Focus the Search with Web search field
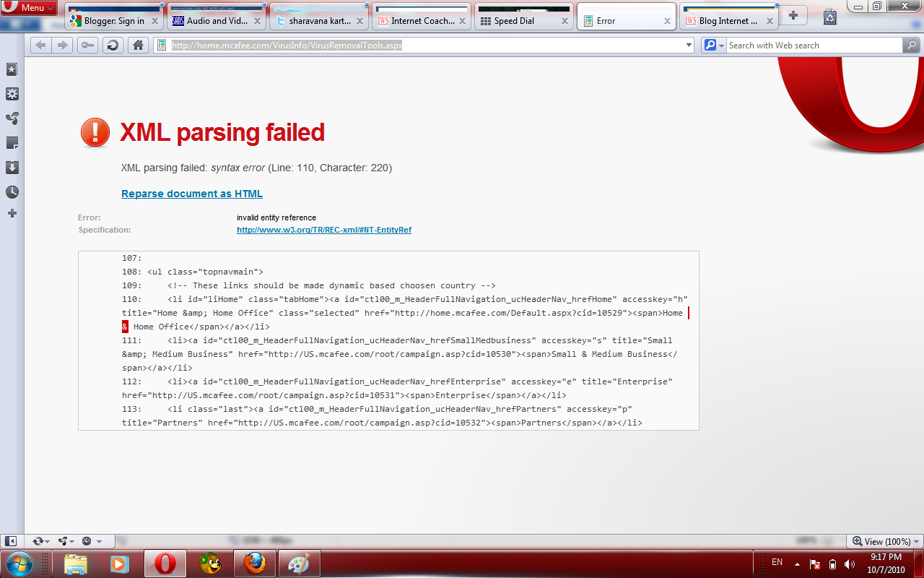Viewport: 924px width, 578px height. tap(814, 46)
